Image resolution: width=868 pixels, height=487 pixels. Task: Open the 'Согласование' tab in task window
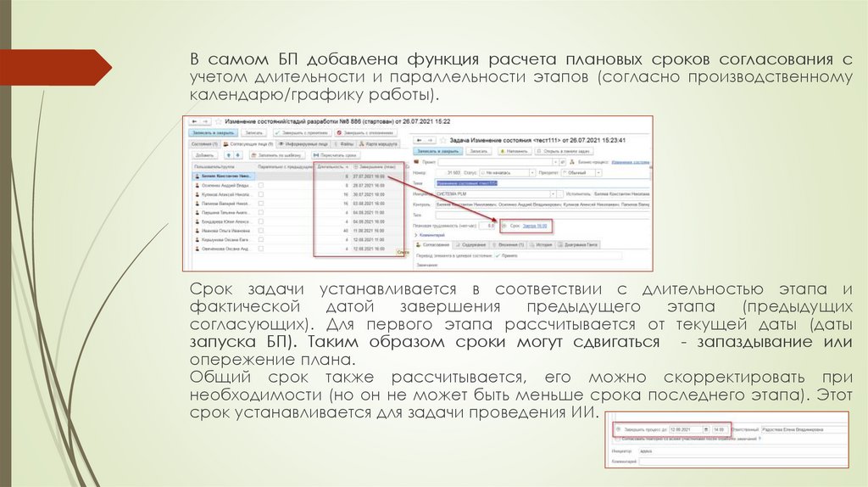tap(433, 245)
